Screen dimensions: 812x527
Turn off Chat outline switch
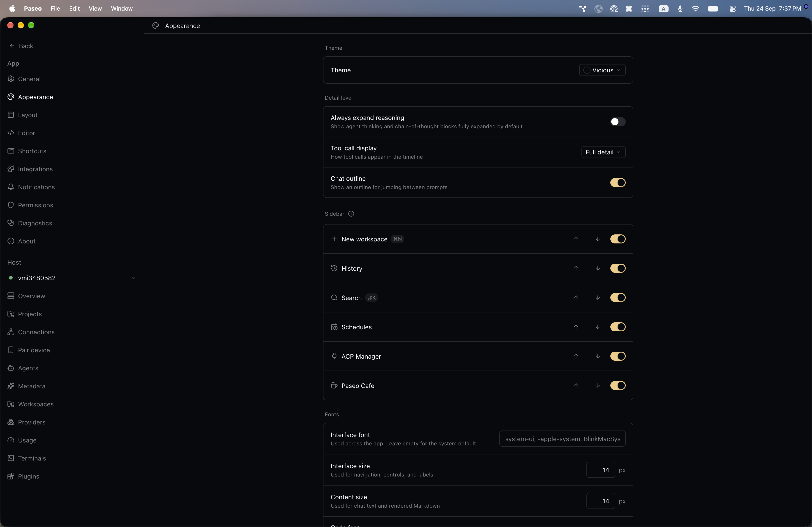click(618, 183)
